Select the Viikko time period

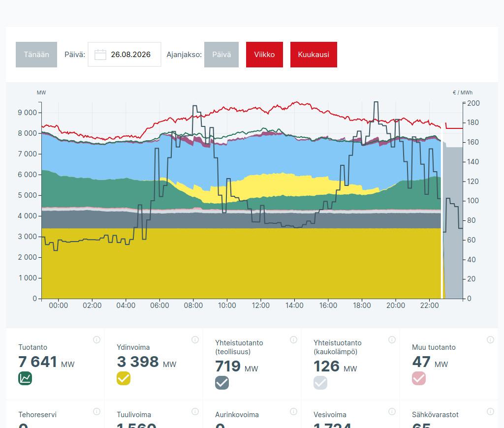pyautogui.click(x=264, y=55)
